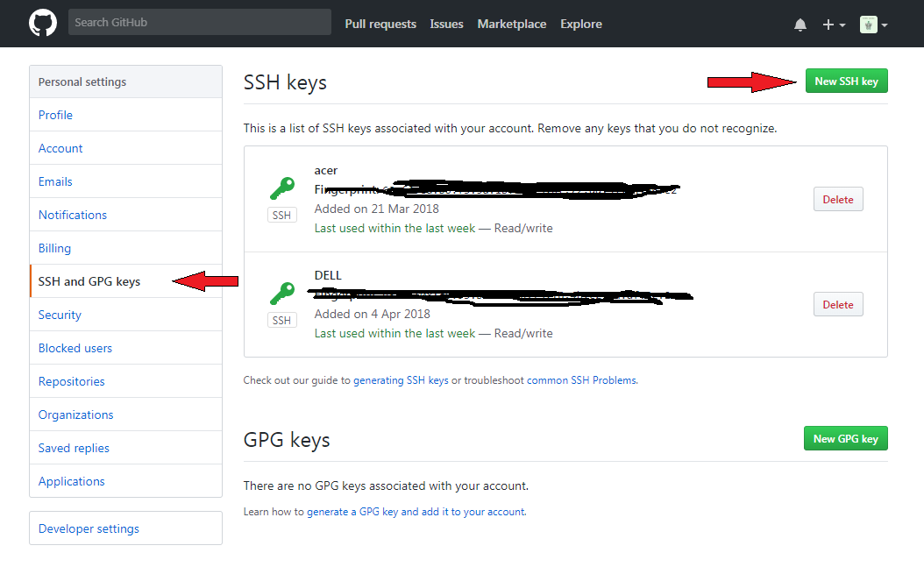The height and width of the screenshot is (567, 924).
Task: Navigate to Emails settings page
Action: click(x=55, y=181)
